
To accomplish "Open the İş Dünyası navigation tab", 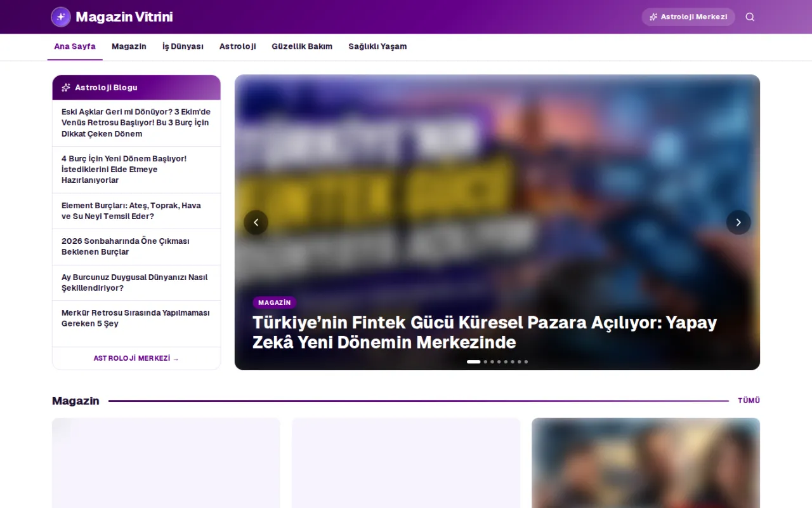I will click(183, 46).
